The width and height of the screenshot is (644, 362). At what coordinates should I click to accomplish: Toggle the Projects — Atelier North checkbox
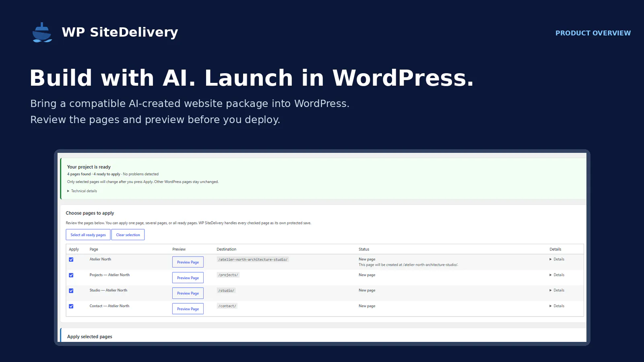click(x=71, y=275)
